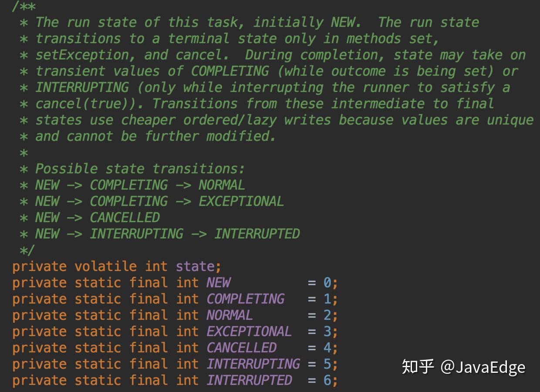Click the purple INTERRUPTING constant name
This screenshot has width=540, height=392.
253,364
